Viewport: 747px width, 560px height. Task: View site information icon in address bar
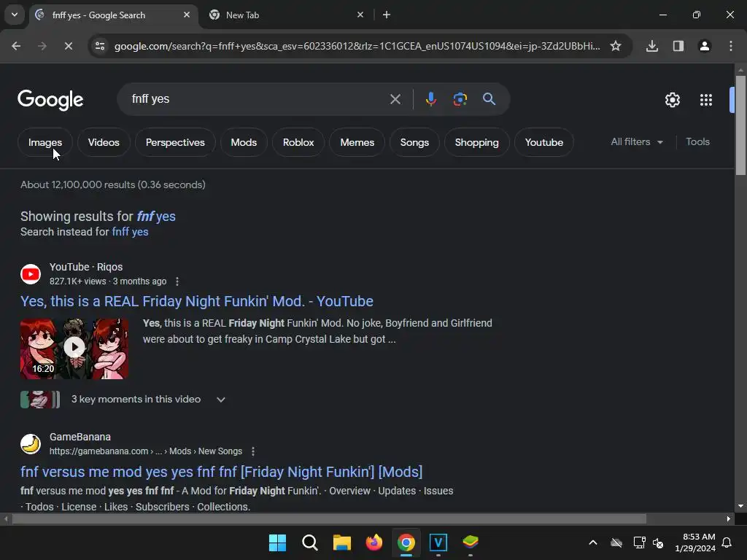(100, 46)
